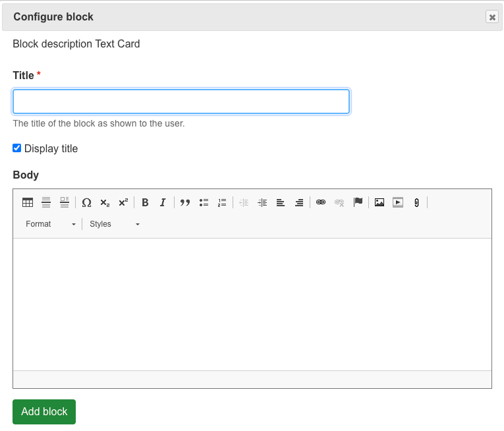This screenshot has width=504, height=431.
Task: Click the 'Block description Text Card' text
Action: pyautogui.click(x=76, y=43)
